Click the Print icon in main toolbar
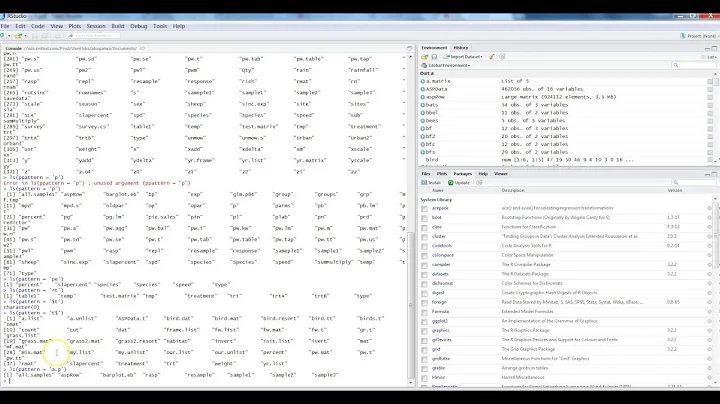 pyautogui.click(x=57, y=36)
